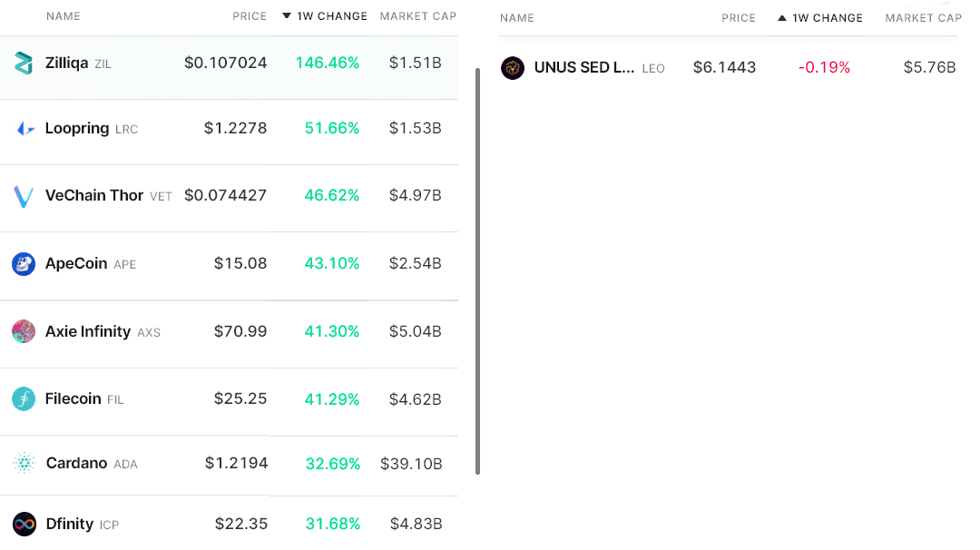This screenshot has width=980, height=550.
Task: Sort left table by MARKET CAP header
Action: coord(418,16)
